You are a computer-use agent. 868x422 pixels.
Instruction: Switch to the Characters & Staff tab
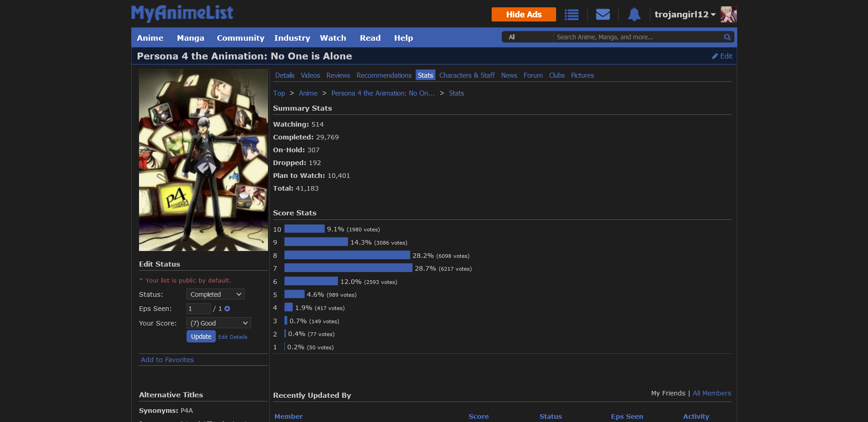[467, 75]
